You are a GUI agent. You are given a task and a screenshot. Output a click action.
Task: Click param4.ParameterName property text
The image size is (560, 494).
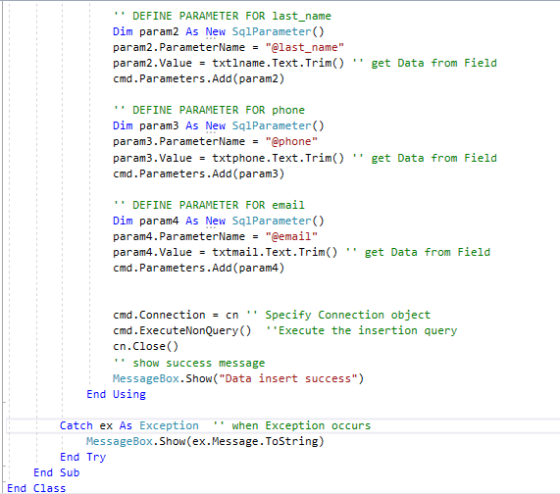[179, 236]
